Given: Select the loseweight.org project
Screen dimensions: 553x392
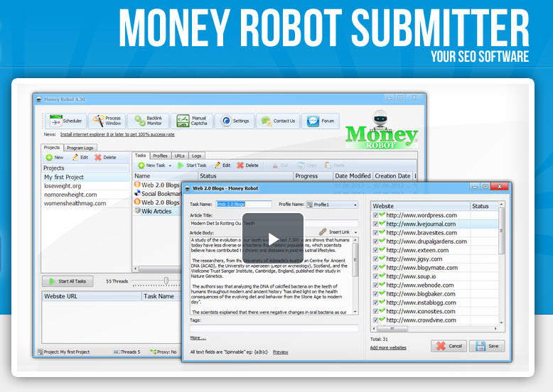Looking at the screenshot, I should [x=86, y=186].
